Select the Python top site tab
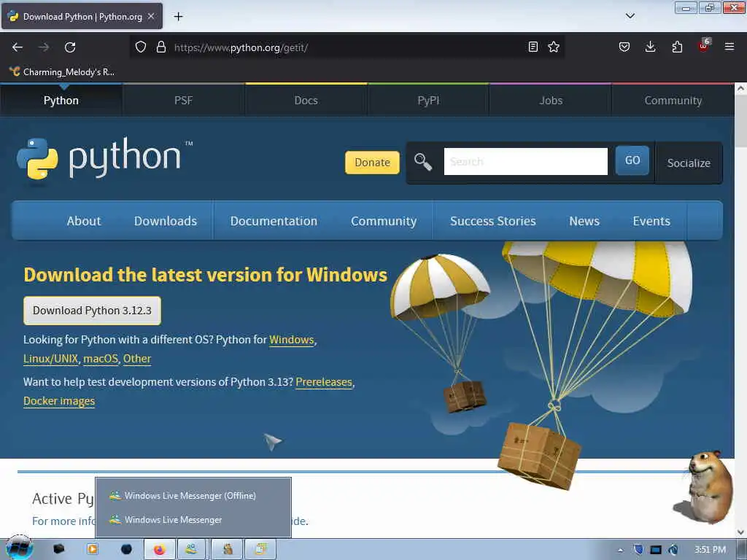 point(61,100)
